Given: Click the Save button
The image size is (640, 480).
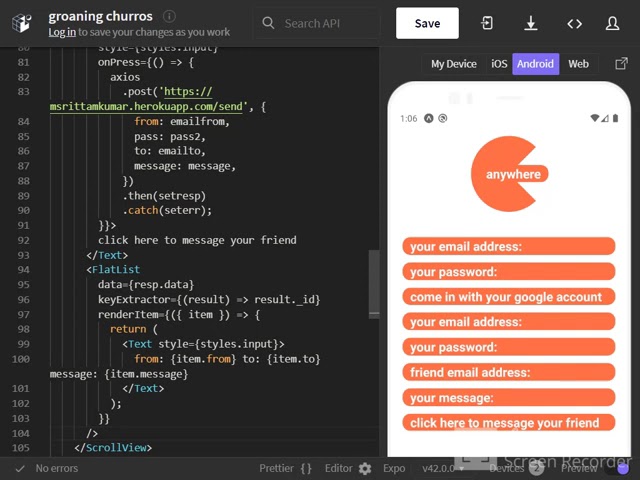Looking at the screenshot, I should pos(427,23).
